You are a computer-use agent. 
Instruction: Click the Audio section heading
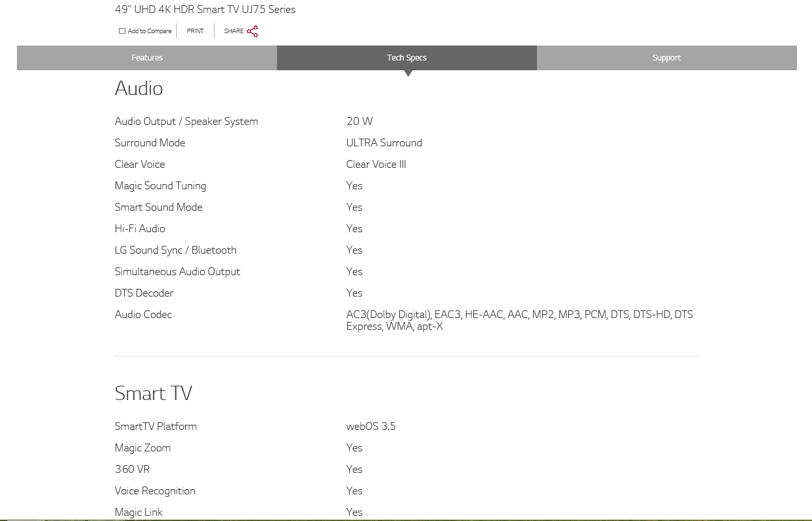pos(138,88)
